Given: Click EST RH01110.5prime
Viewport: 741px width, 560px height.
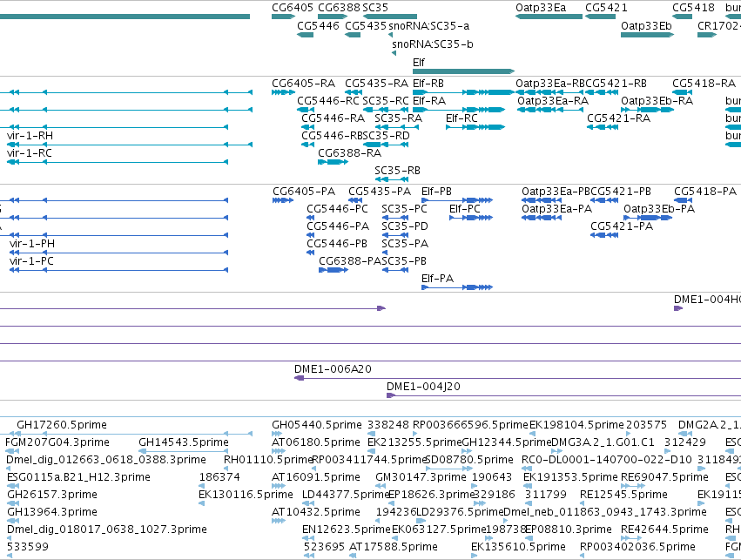Looking at the screenshot, I should pyautogui.click(x=268, y=460).
